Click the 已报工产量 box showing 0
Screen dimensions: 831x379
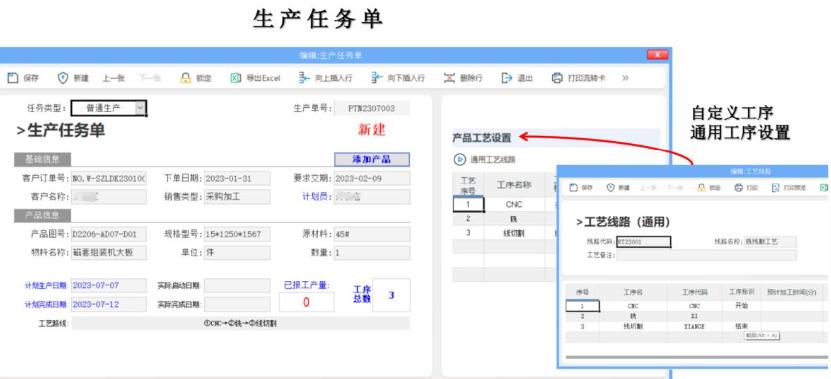(306, 302)
